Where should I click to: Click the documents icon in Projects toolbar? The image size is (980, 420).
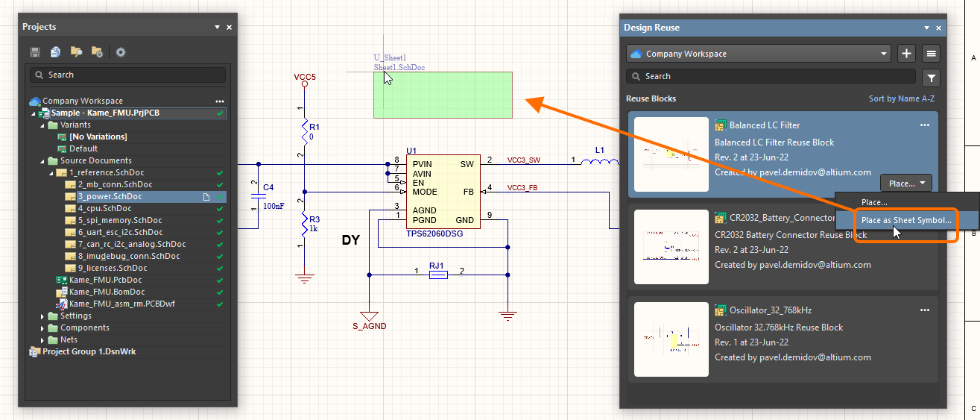point(55,52)
